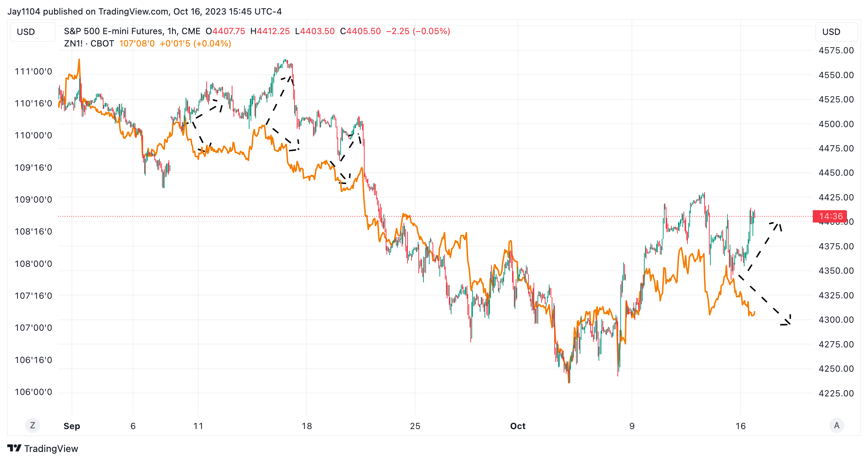Click the TradingView text link
The width and height of the screenshot is (868, 461).
click(x=51, y=449)
